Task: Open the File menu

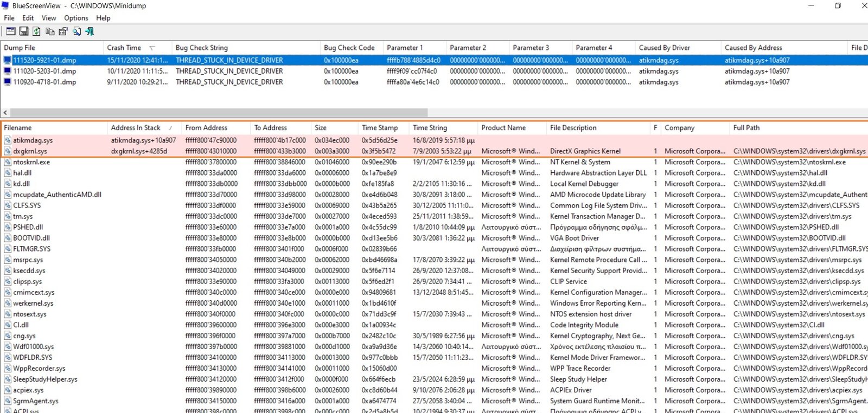Action: 9,18
